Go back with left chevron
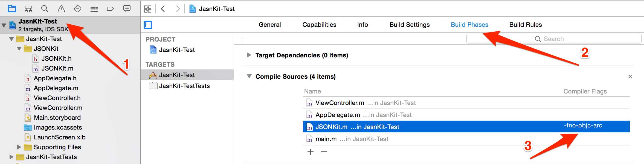This screenshot has height=164, width=644. (163, 9)
